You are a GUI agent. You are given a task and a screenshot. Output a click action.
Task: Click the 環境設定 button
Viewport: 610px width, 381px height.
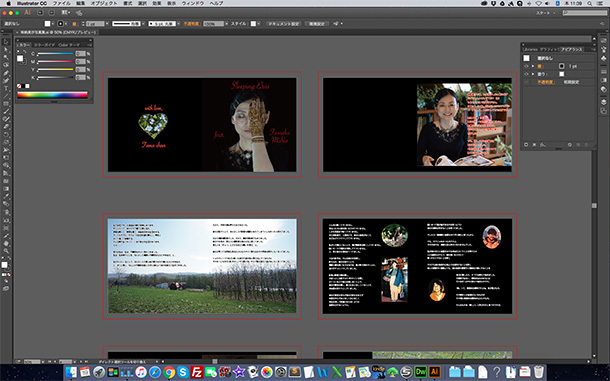(317, 24)
